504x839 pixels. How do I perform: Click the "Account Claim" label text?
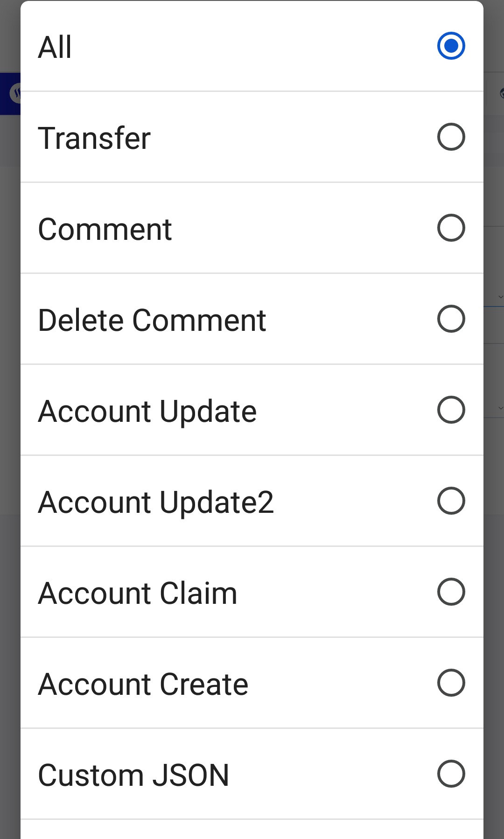coord(138,593)
